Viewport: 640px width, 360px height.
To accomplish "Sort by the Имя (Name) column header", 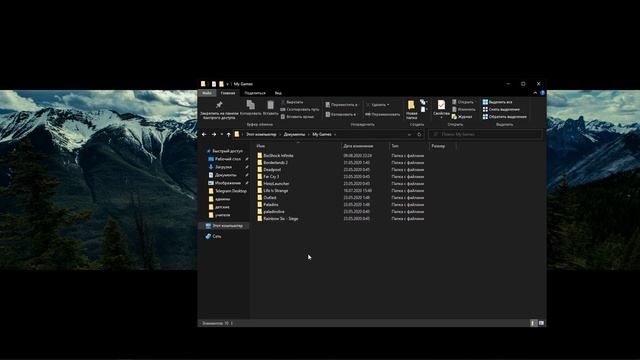I will [x=261, y=146].
